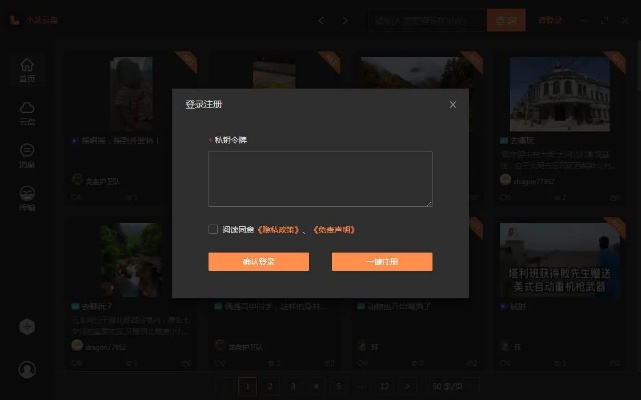Maximize the application window
The width and height of the screenshot is (641, 400).
pos(605,20)
